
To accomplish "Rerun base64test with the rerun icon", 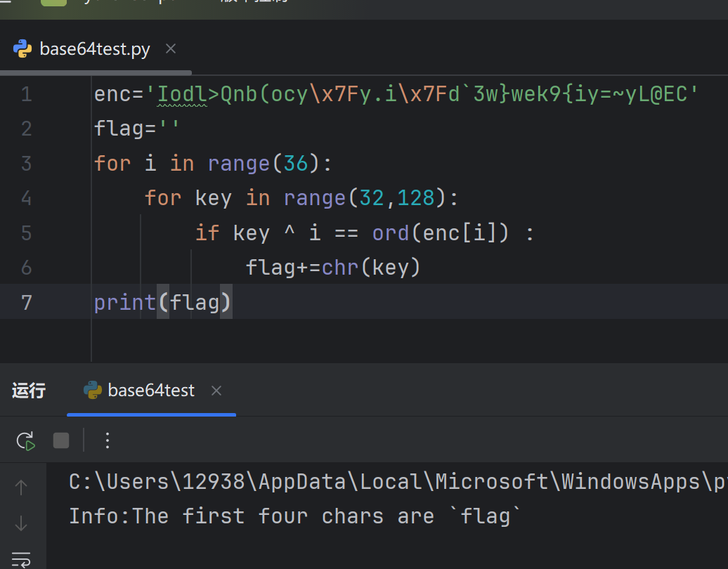I will pos(25,441).
